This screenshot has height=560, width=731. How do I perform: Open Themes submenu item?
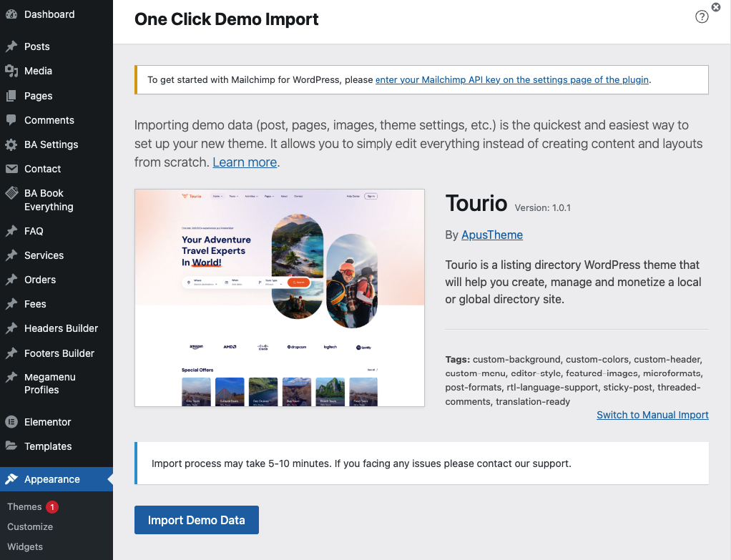pyautogui.click(x=24, y=506)
